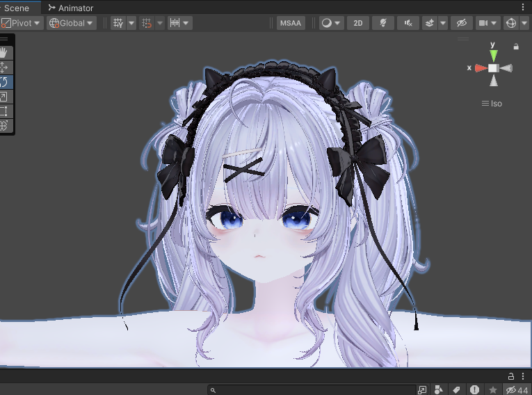Open the draw mode shading dropdown
The image size is (532, 395).
tap(331, 23)
